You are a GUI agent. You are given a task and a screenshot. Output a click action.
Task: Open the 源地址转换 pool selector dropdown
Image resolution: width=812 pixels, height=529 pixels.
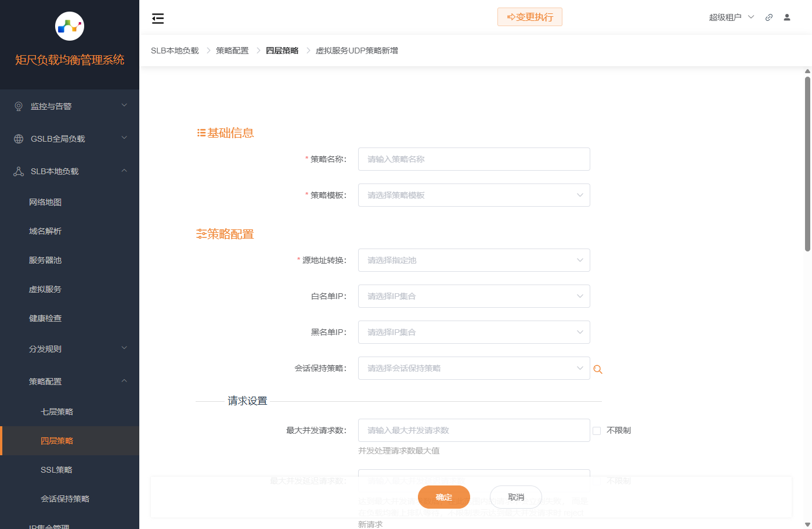point(474,260)
